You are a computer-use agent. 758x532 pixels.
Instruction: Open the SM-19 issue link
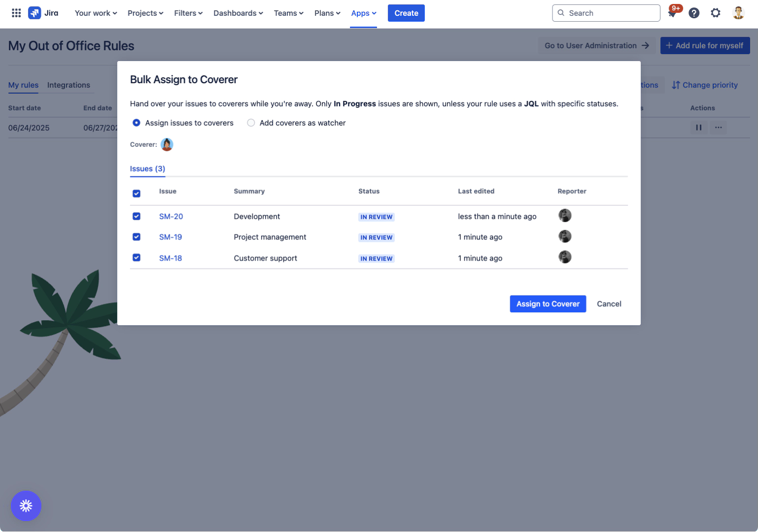coord(171,237)
